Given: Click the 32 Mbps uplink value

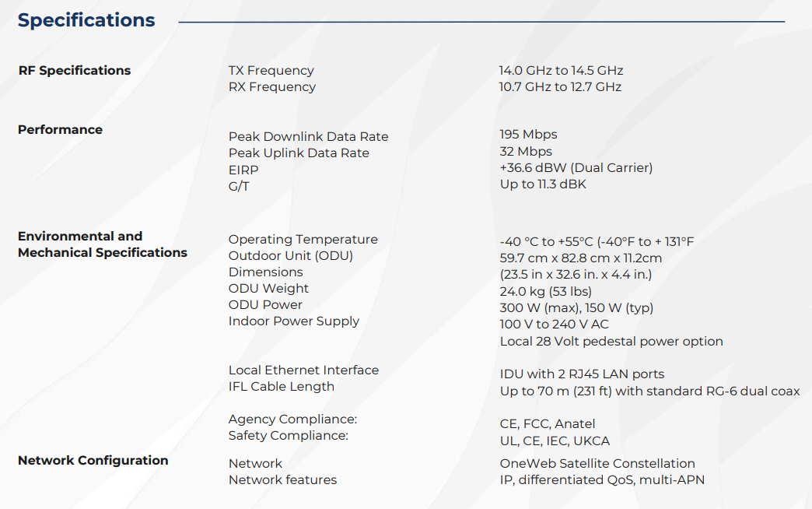Looking at the screenshot, I should [526, 151].
